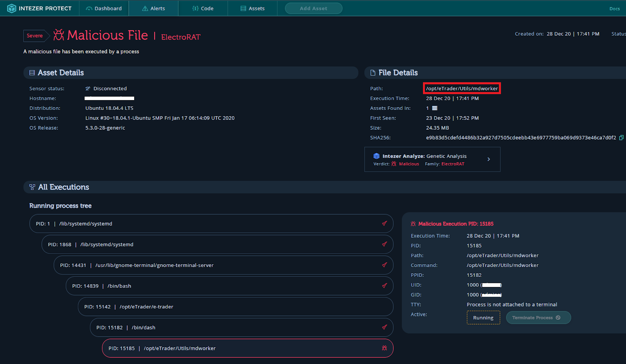Terminate the malicious process
The height and width of the screenshot is (364, 626).
(x=538, y=317)
